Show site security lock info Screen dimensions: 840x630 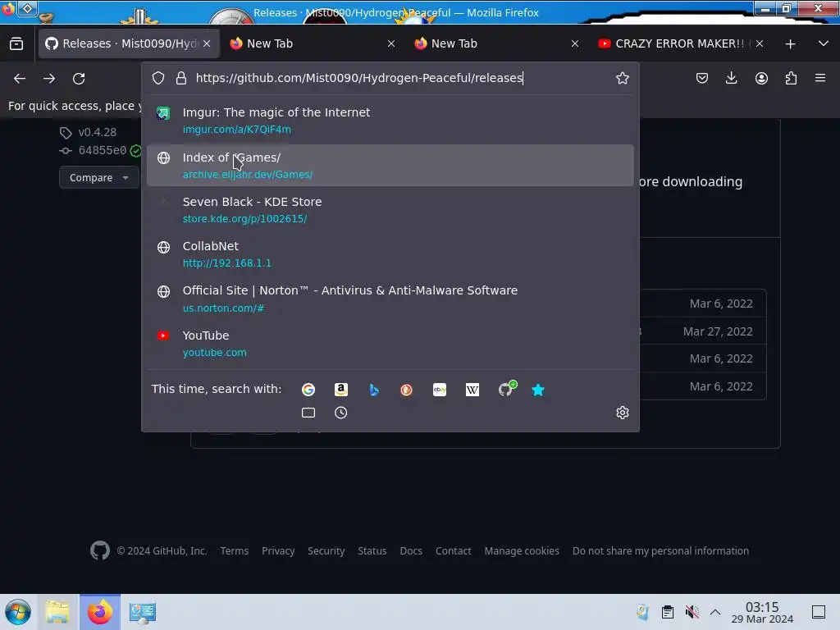[181, 78]
